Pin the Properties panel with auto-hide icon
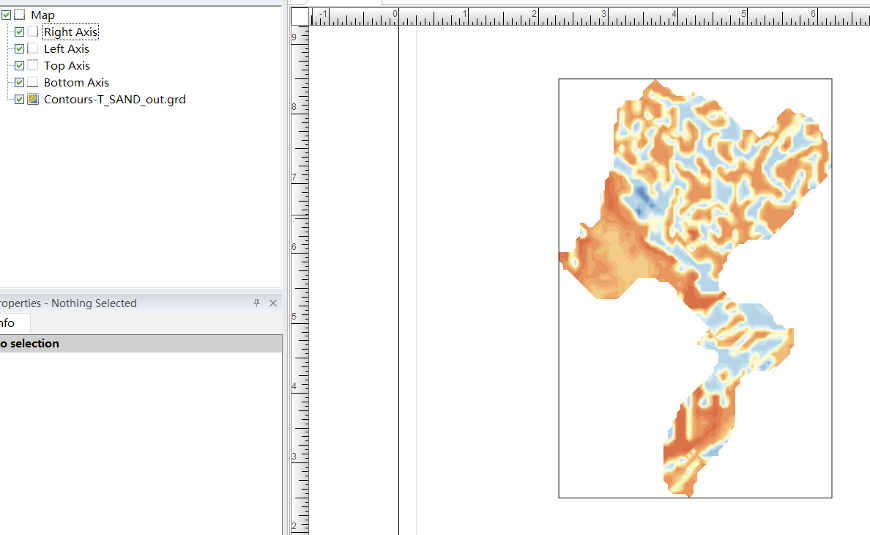 point(257,303)
